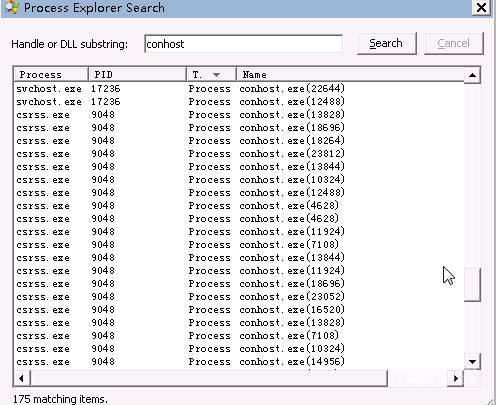Select the conhost.exe(23052) result row
The width and height of the screenshot is (496, 405).
[239, 297]
